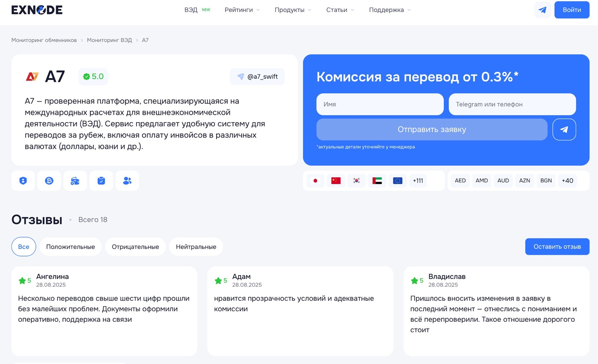Screen dimensions: 598x364
Task: Select the BGN currency chip
Action: click(546, 181)
